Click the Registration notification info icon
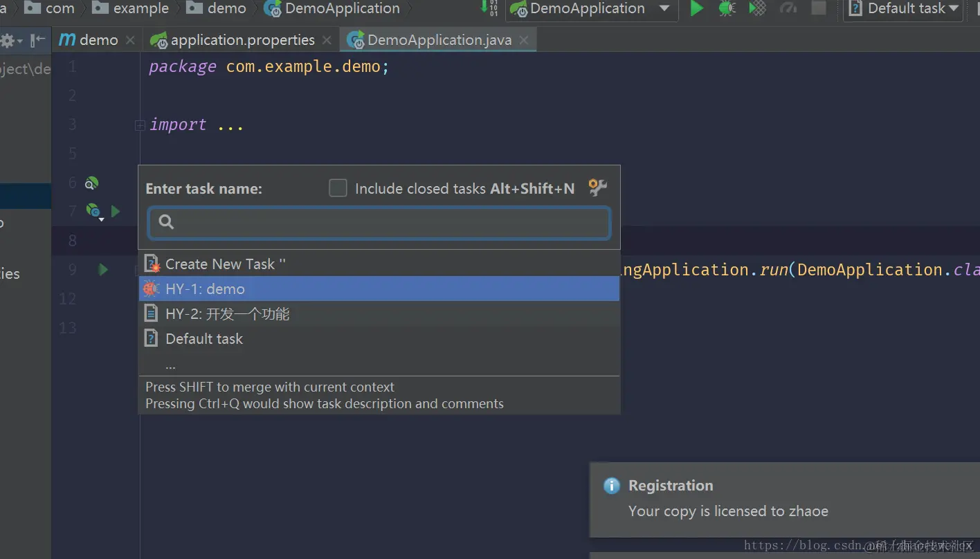This screenshot has width=980, height=559. click(612, 486)
